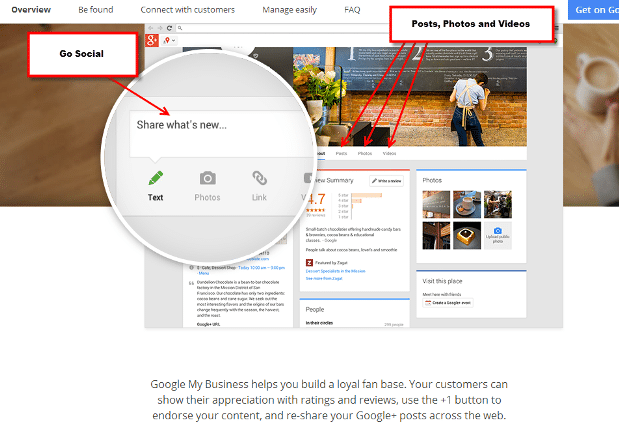
Task: Open the coffee cup photo thumbnail
Action: click(467, 204)
